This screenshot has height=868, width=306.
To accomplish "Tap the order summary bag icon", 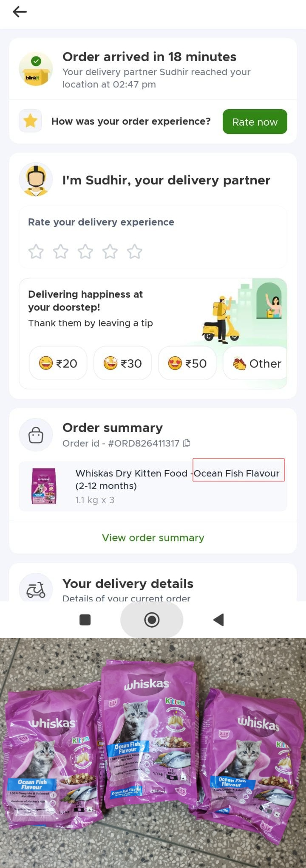I will tap(36, 435).
